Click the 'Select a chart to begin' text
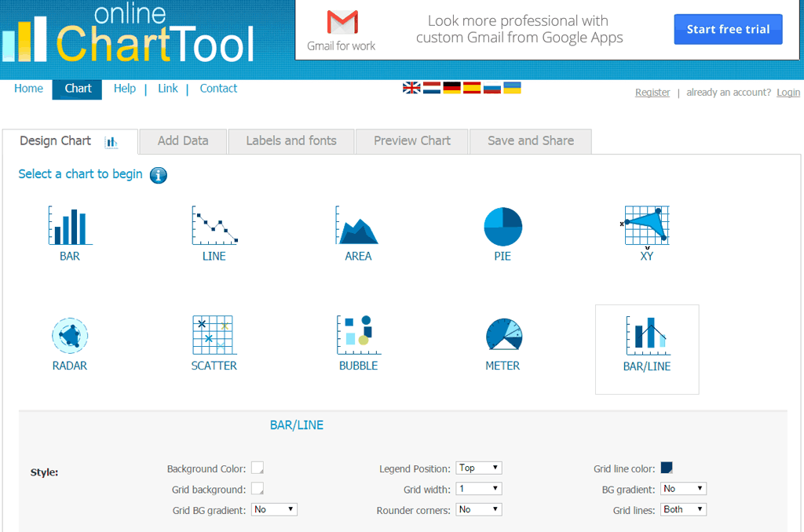The width and height of the screenshot is (804, 532). click(x=81, y=174)
